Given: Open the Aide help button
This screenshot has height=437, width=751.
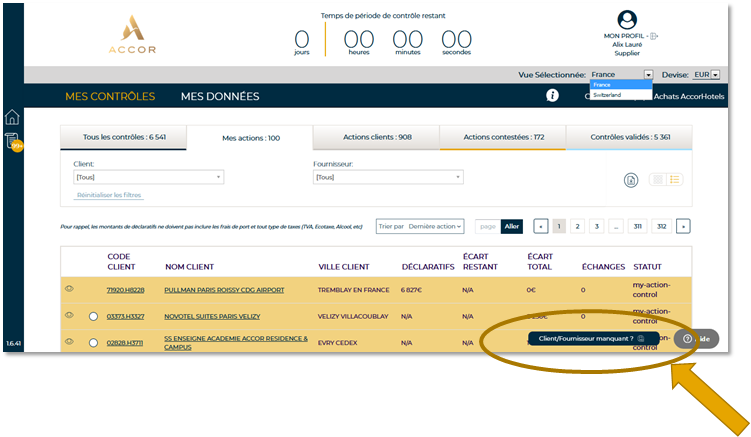Looking at the screenshot, I should (x=696, y=339).
